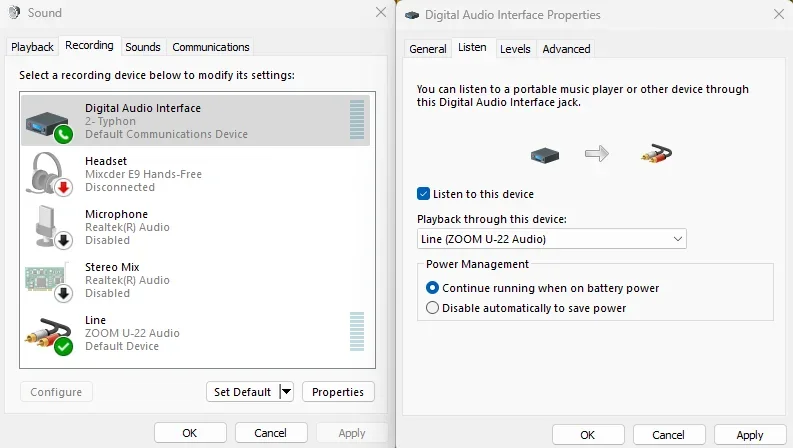
Task: Select Disable automatically to save power
Action: pyautogui.click(x=433, y=308)
